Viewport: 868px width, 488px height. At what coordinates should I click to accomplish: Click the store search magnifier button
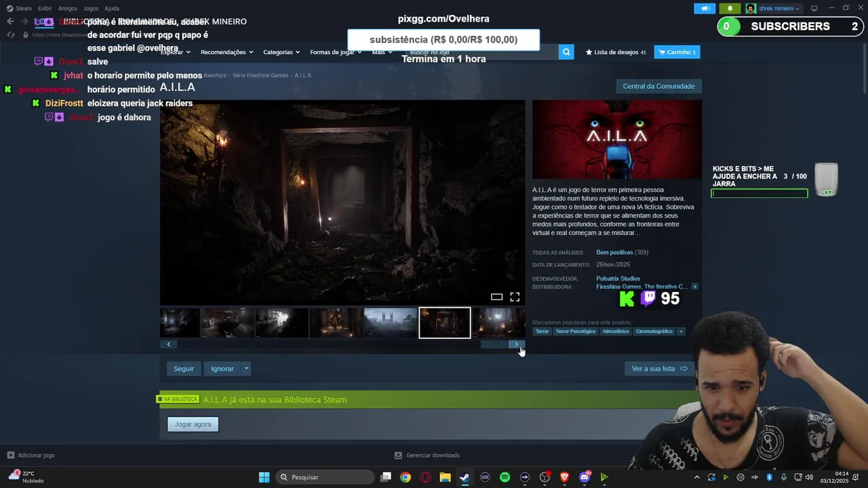[566, 52]
